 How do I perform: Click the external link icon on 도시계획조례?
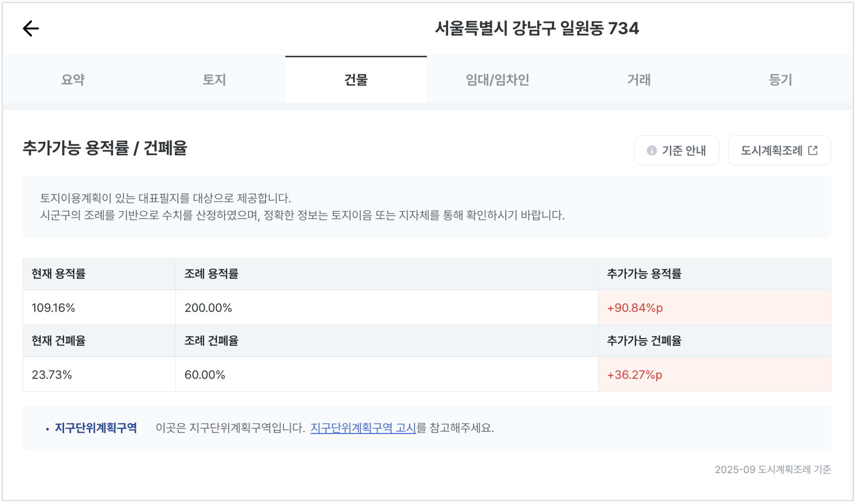[x=813, y=150]
